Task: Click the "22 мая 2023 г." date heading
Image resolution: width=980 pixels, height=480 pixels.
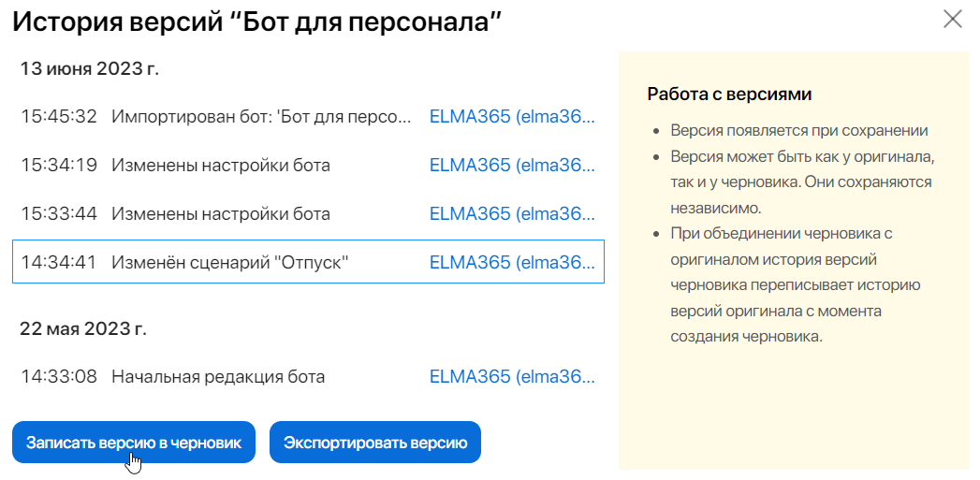Action: click(83, 328)
